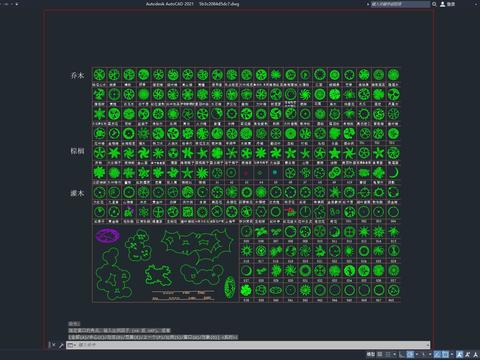Expand snap mode settings dropdown arrow
Viewport: 480px width, 360px height.
[x=394, y=354]
